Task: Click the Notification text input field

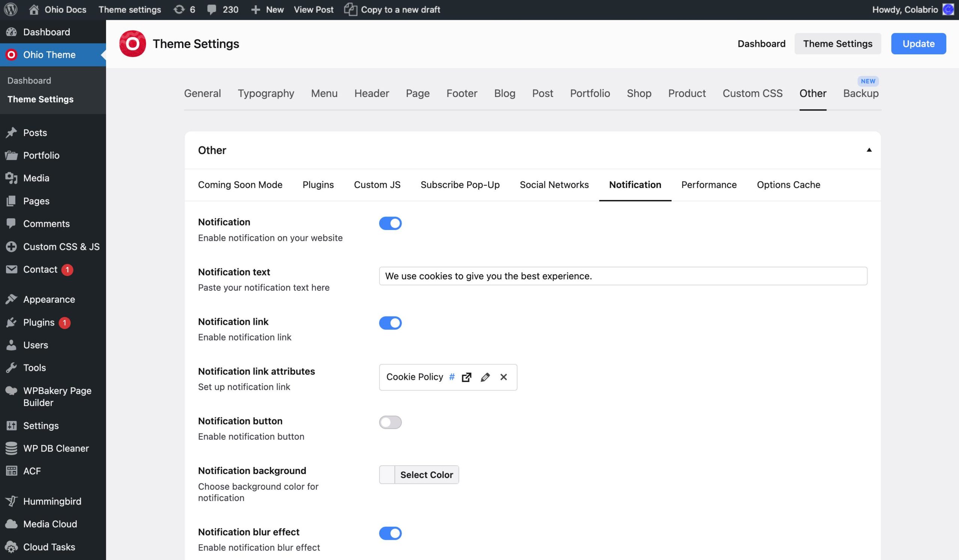Action: click(x=623, y=276)
